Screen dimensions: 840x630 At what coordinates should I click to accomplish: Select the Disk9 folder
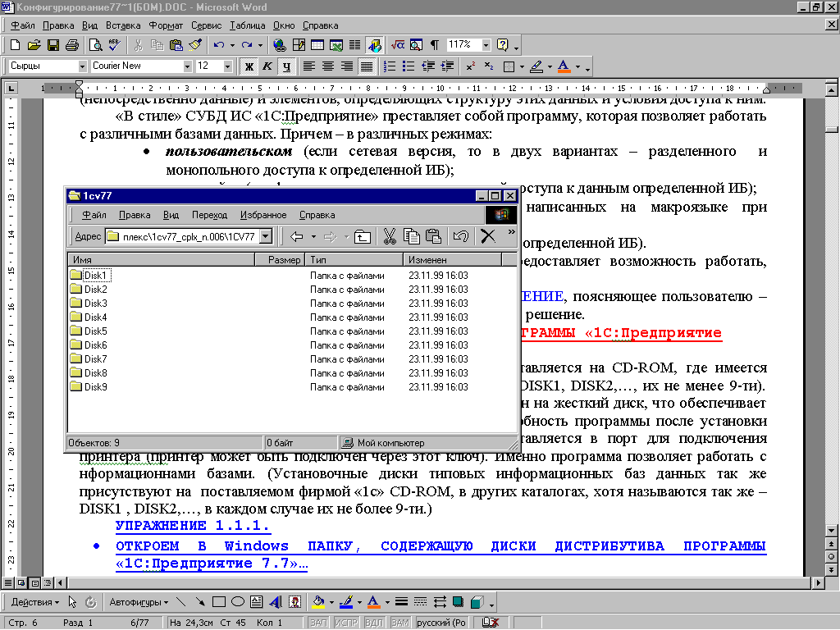tap(89, 387)
